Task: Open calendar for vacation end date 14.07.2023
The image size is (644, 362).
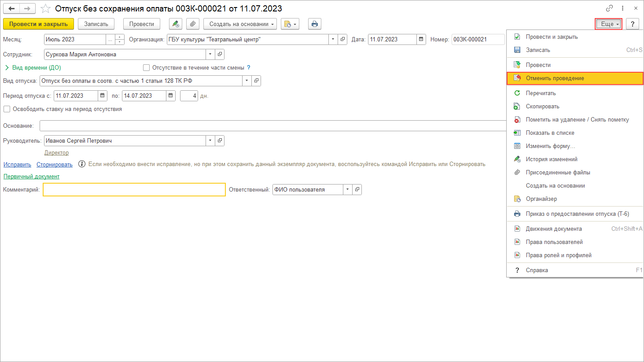Action: pyautogui.click(x=171, y=96)
